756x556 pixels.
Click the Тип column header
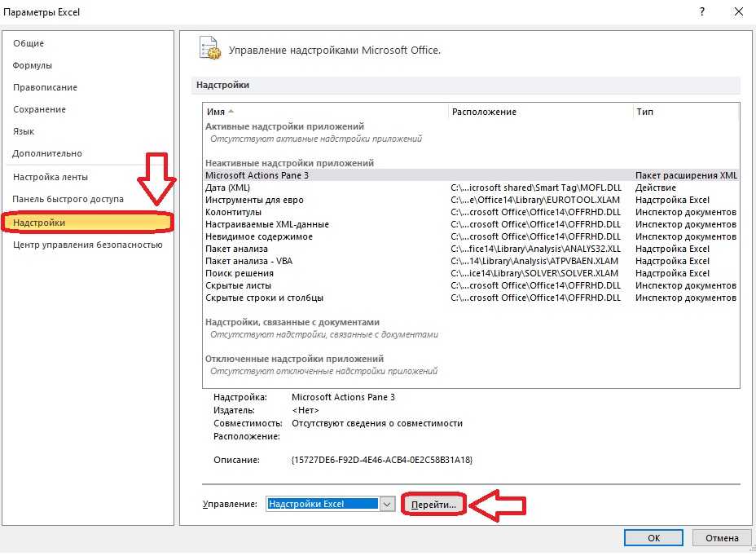(644, 112)
